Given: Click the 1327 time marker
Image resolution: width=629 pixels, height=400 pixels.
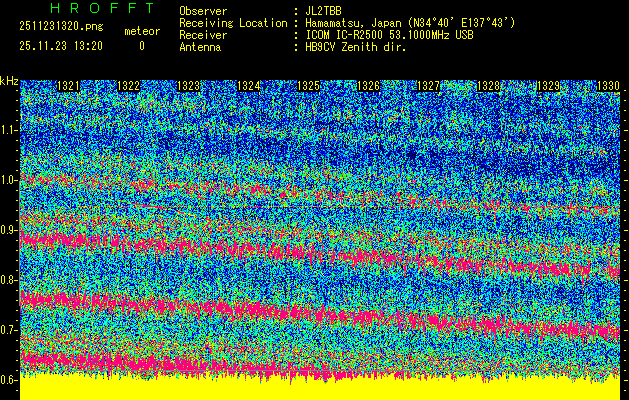Looking at the screenshot, I should click(428, 87).
